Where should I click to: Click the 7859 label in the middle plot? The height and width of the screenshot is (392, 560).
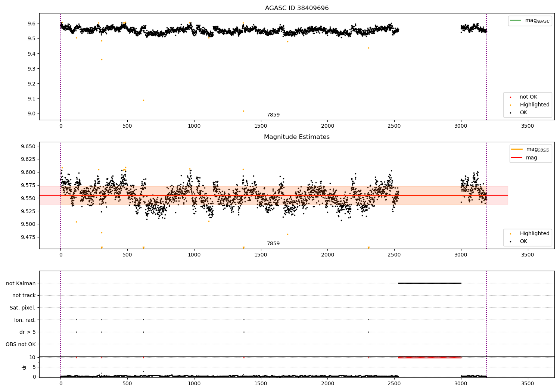point(273,244)
